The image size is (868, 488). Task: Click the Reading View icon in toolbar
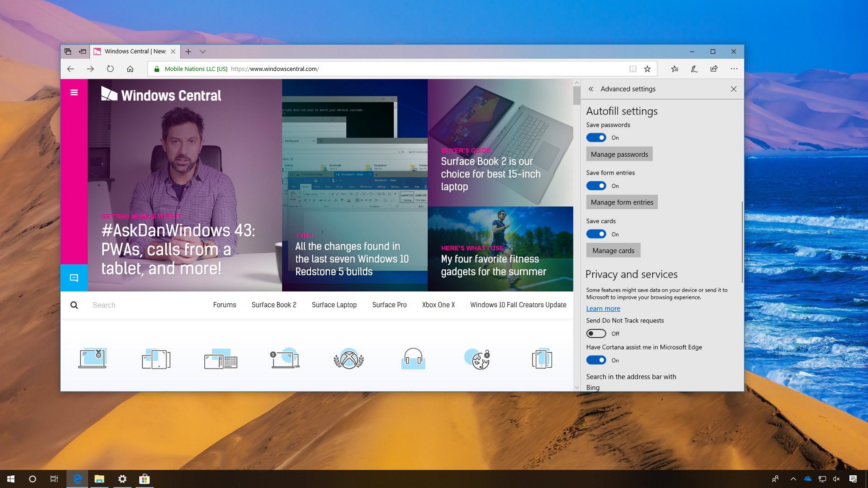pos(633,69)
